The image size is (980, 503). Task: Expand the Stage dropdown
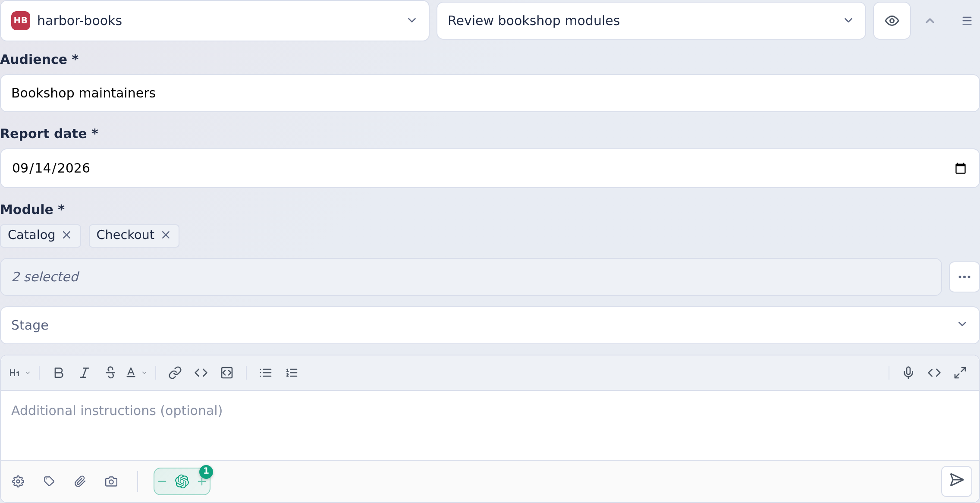490,325
